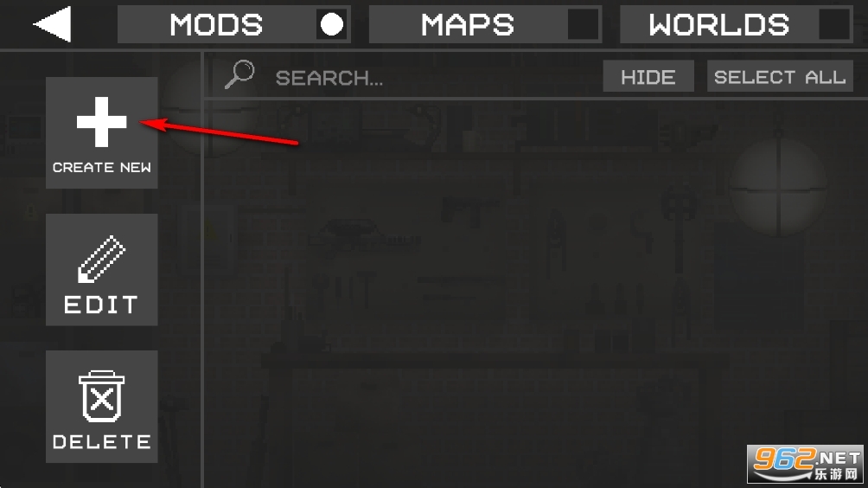Click the HIDE button

[648, 76]
